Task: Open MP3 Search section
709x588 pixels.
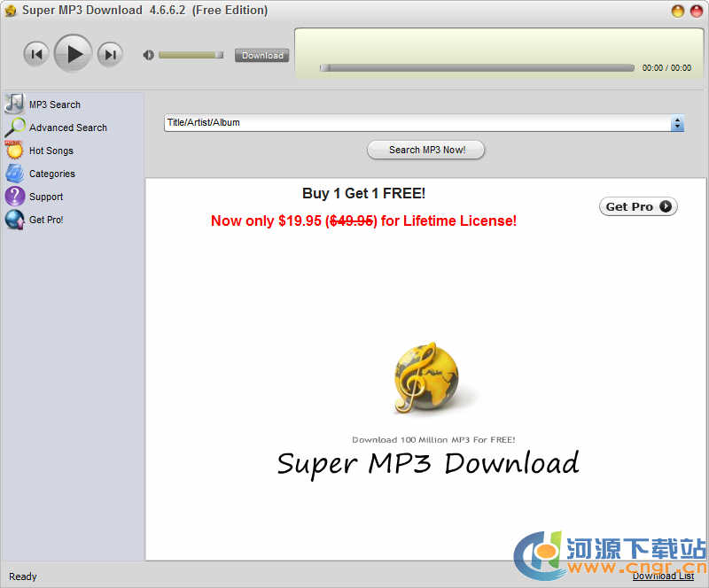Action: [x=55, y=104]
